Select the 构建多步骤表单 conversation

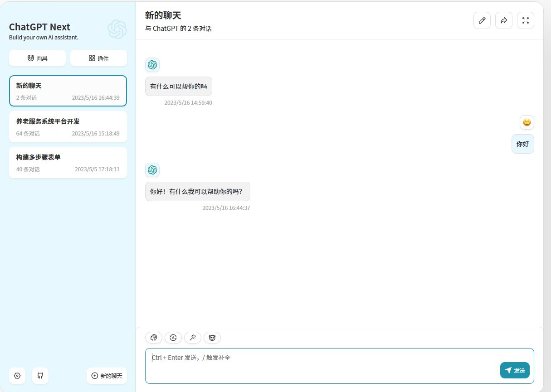click(x=68, y=163)
